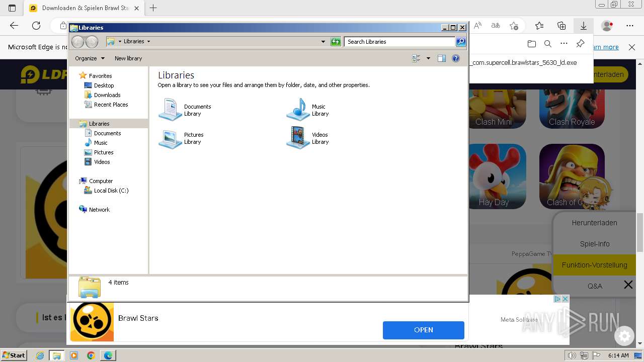Image resolution: width=644 pixels, height=362 pixels.
Task: Open Pictures in the navigation pane
Action: pyautogui.click(x=104, y=152)
